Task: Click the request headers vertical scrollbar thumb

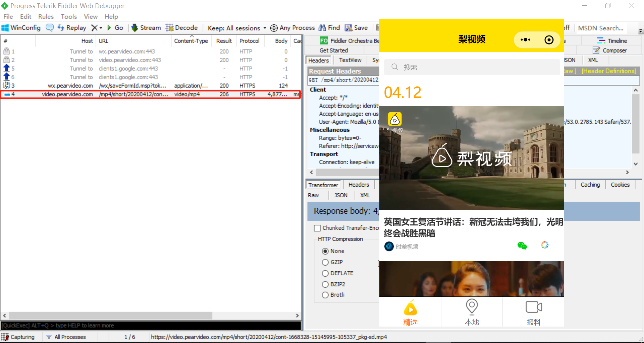Action: [636, 124]
